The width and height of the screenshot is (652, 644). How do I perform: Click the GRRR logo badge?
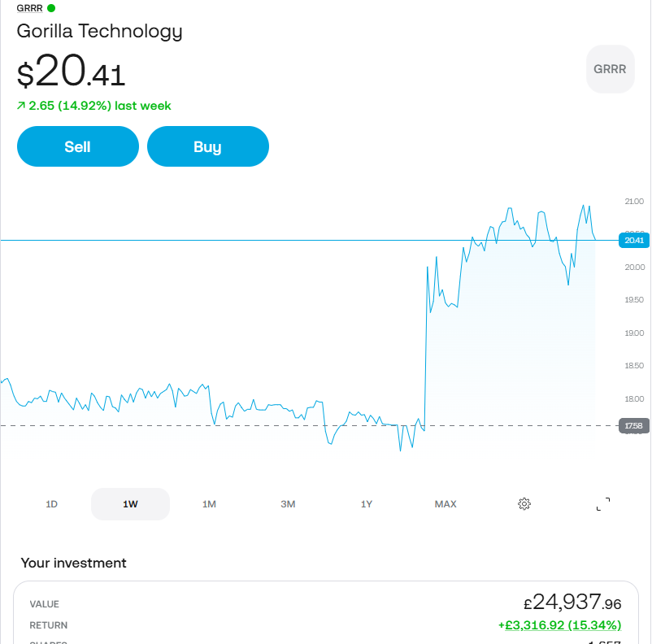click(x=610, y=69)
